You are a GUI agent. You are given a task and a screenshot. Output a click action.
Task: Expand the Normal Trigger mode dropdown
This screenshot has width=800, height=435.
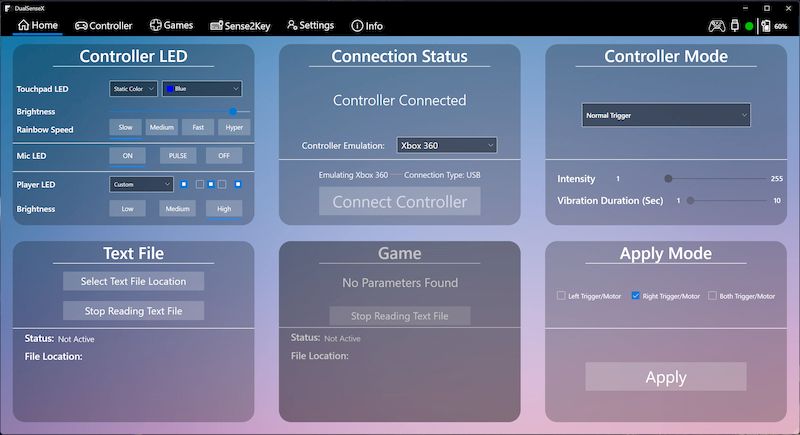click(x=666, y=115)
